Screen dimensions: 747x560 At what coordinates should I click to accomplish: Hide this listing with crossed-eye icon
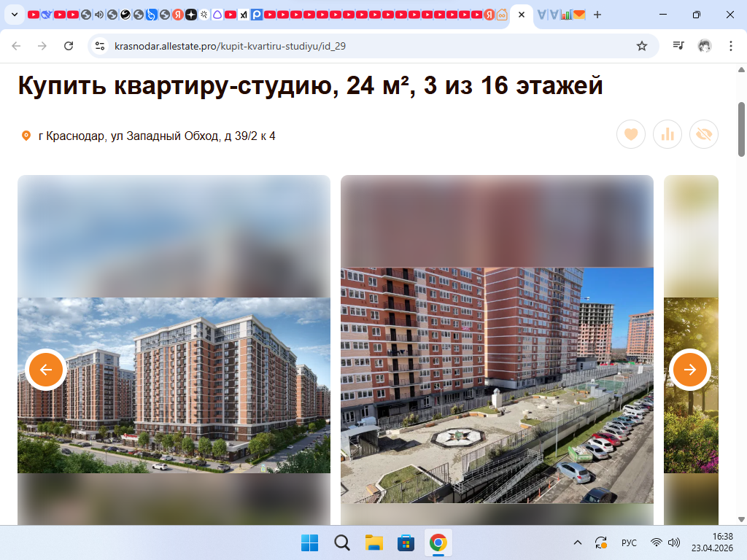(704, 135)
